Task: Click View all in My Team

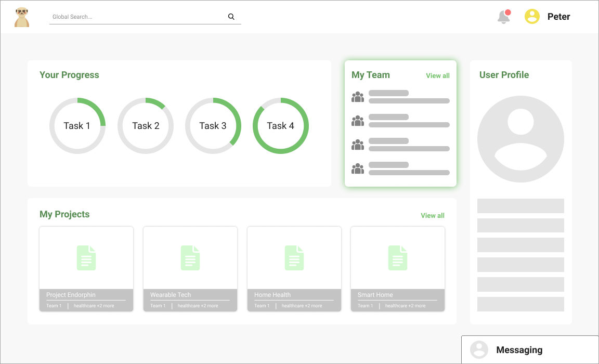Action: pyautogui.click(x=438, y=76)
